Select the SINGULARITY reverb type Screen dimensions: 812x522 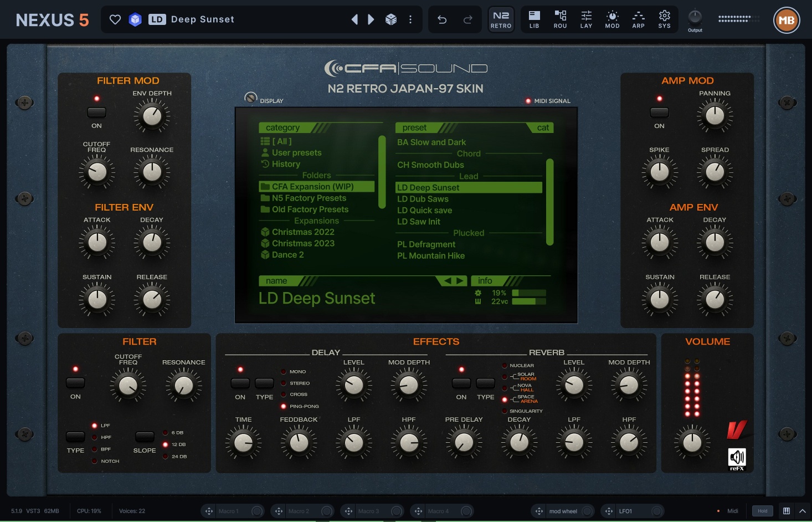click(x=522, y=411)
